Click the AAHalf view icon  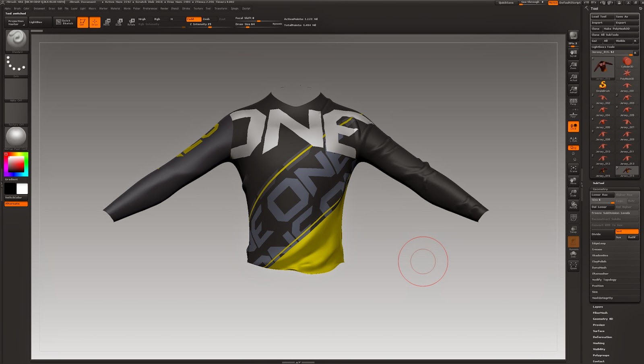pos(573,89)
